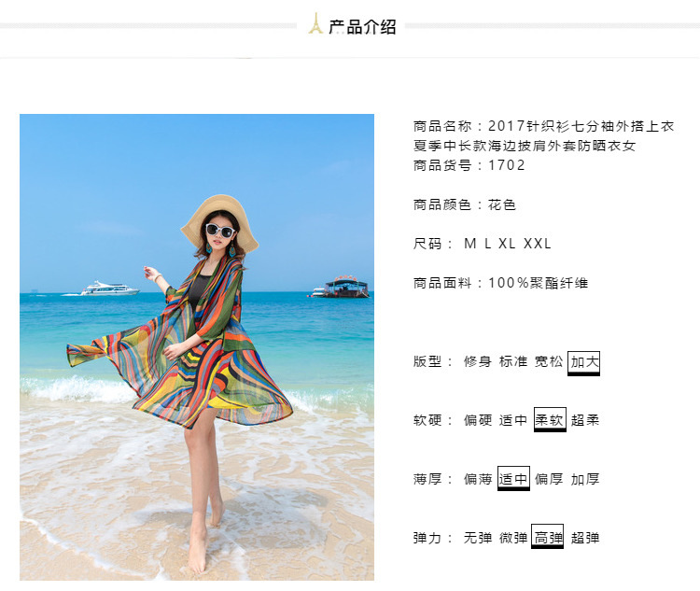The image size is (700, 591).
Task: Open the beach model product photo
Action: coord(197,347)
